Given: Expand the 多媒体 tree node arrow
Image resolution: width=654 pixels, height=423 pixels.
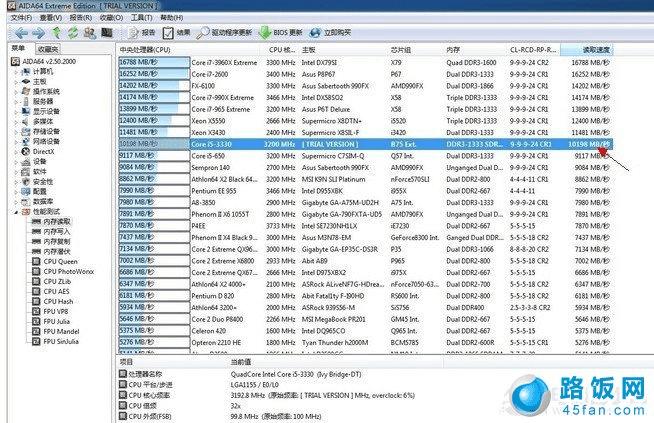Looking at the screenshot, I should tap(17, 121).
